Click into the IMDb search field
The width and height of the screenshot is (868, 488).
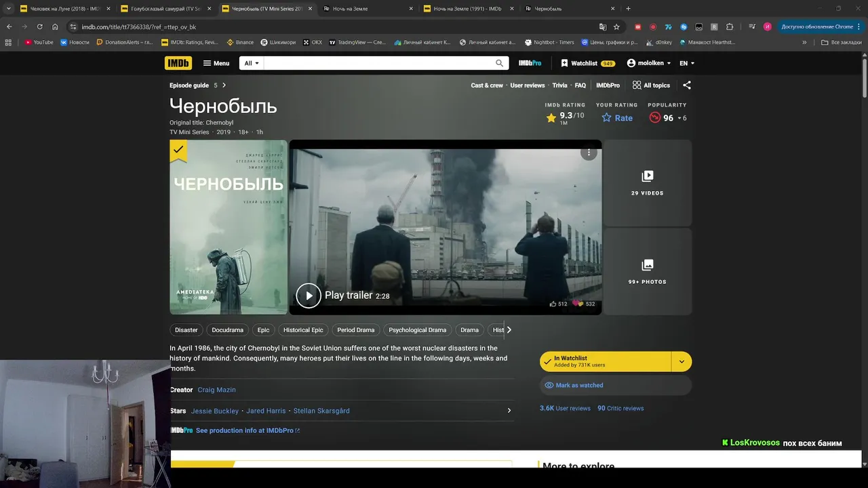(378, 63)
